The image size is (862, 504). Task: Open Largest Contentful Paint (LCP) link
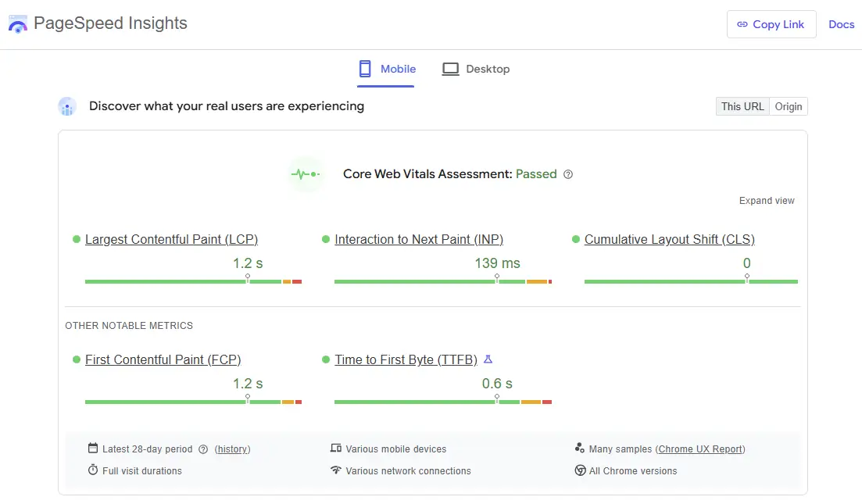click(171, 240)
